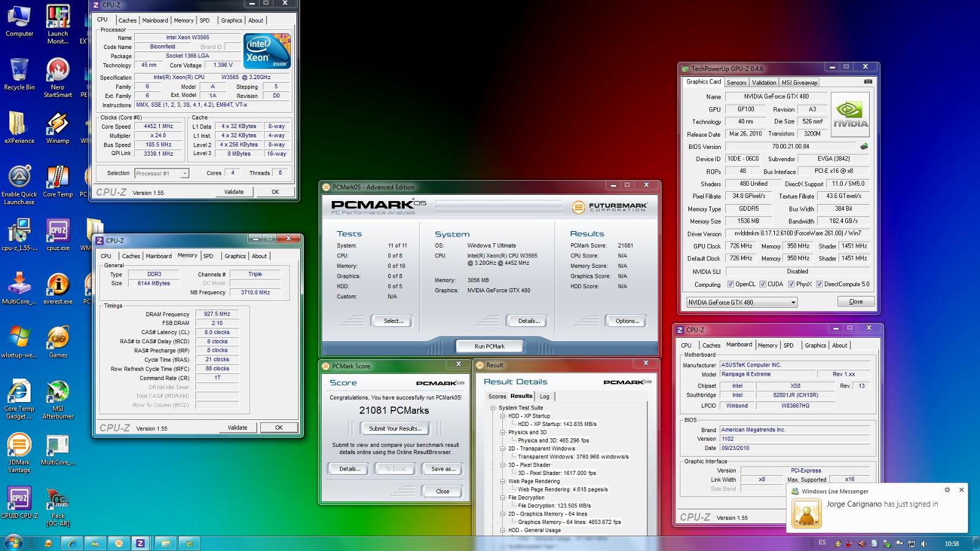Click the CPU-Z taskbar button

coord(140,543)
